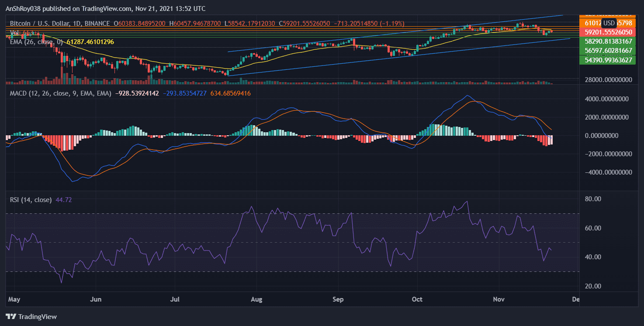
Task: Click the Aug label on time axis
Action: [256, 299]
